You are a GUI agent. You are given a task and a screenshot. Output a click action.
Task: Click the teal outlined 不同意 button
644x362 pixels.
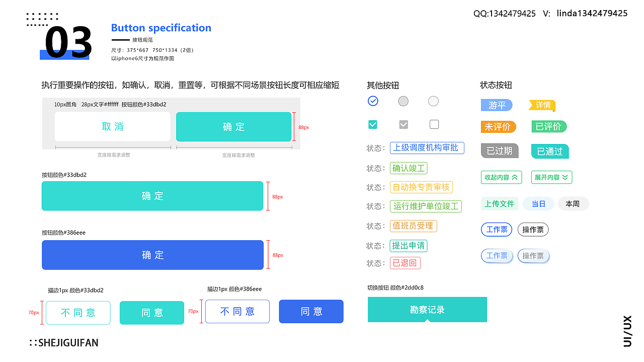pyautogui.click(x=78, y=313)
